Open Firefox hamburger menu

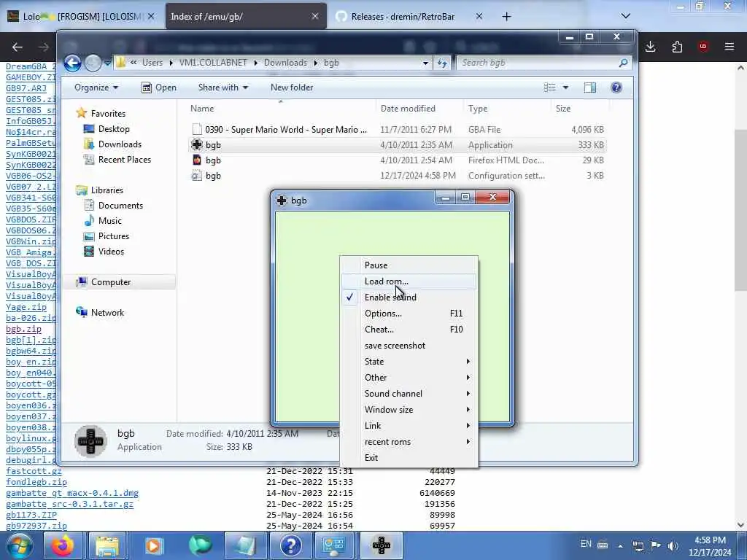(729, 47)
